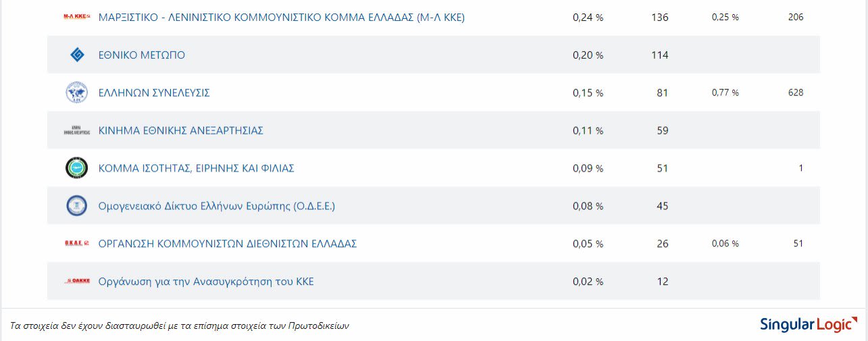Select ΚΟΜΜΑ ΙΣΟΤΗΤΑΣ, ΕΙΡΗΝΗΣ ΚΑΙ ΦΙΛΙΑΣ party name
Screen dimensions: 868x341
[x=196, y=168]
